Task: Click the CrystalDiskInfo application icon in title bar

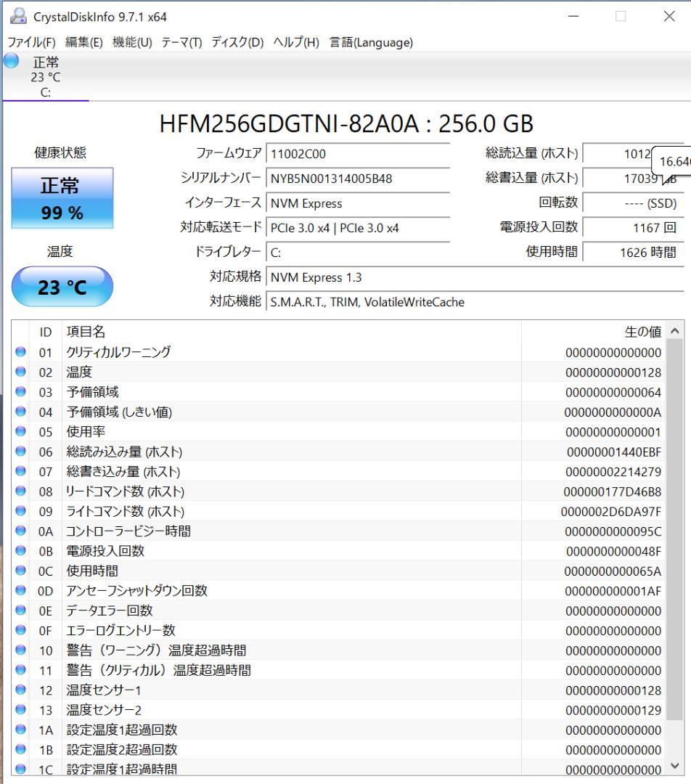Action: coord(17,15)
